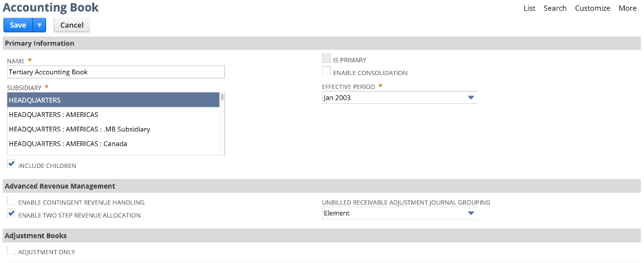
Task: Uncheck Enable Two Step Revenue Allocation
Action: pos(12,213)
